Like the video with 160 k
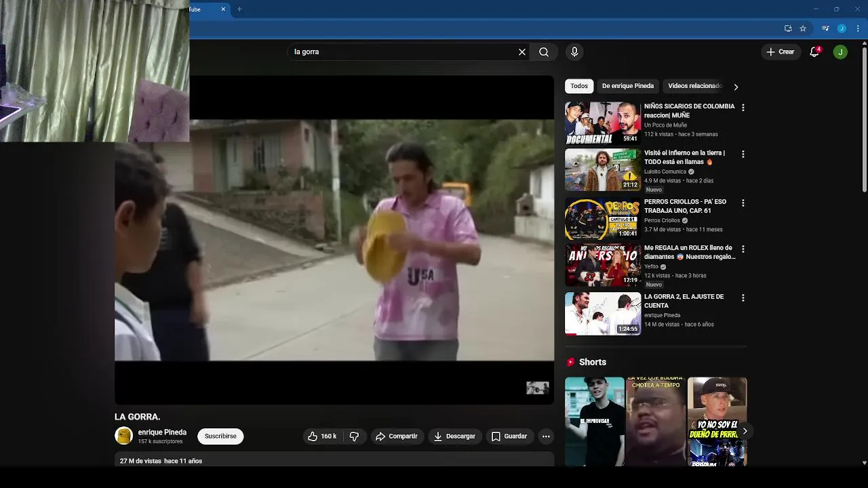The width and height of the screenshot is (868, 488). 323,436
